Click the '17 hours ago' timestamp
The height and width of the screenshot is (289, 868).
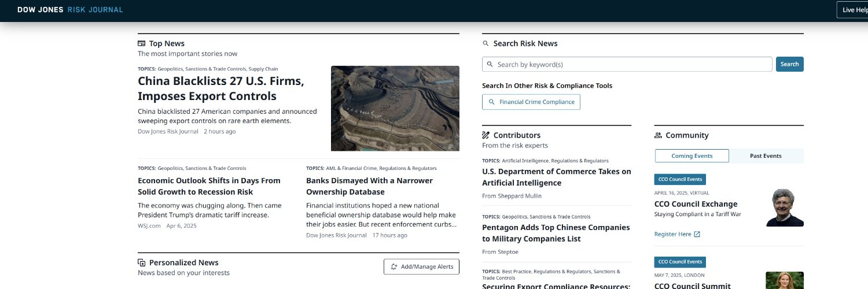[x=389, y=235]
